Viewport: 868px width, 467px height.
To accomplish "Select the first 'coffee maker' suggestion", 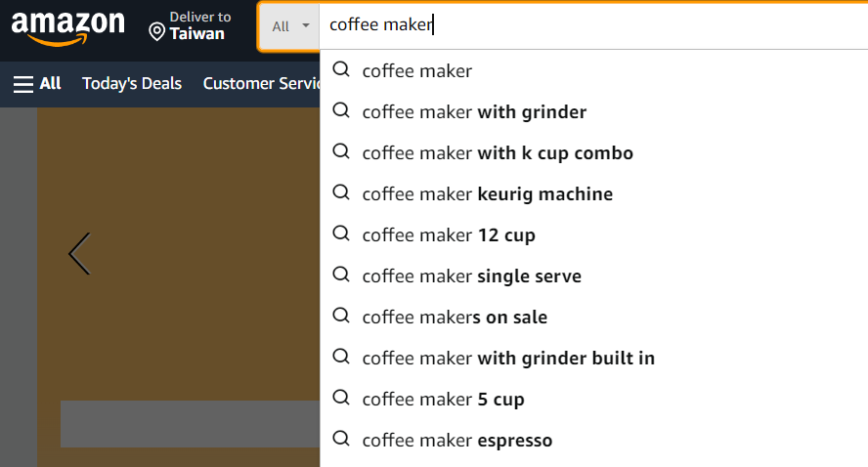I will [417, 71].
